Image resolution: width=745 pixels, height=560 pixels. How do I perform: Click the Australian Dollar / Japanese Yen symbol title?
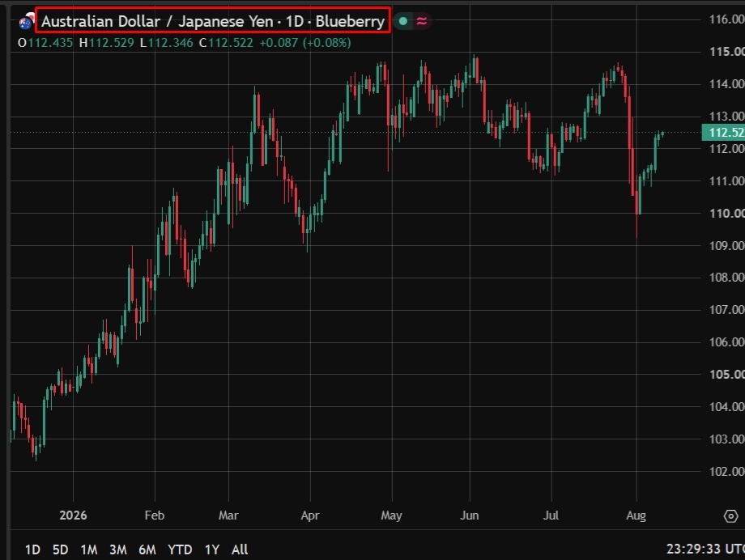pyautogui.click(x=213, y=21)
